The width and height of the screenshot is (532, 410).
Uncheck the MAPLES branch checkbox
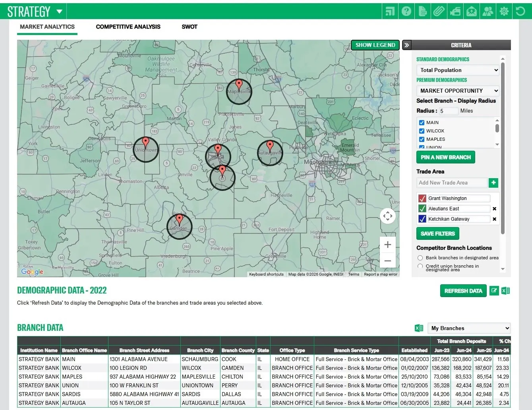[422, 139]
